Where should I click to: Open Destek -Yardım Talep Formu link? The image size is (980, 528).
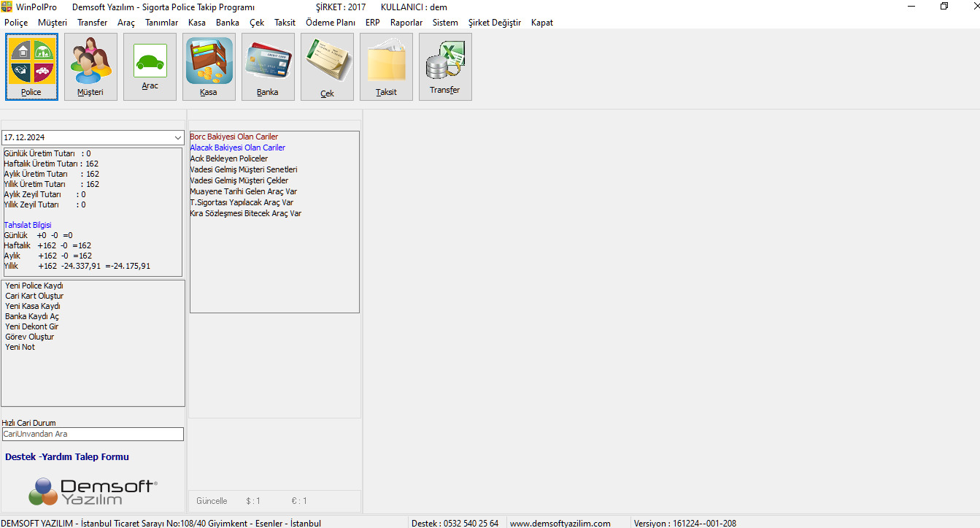[x=67, y=457]
